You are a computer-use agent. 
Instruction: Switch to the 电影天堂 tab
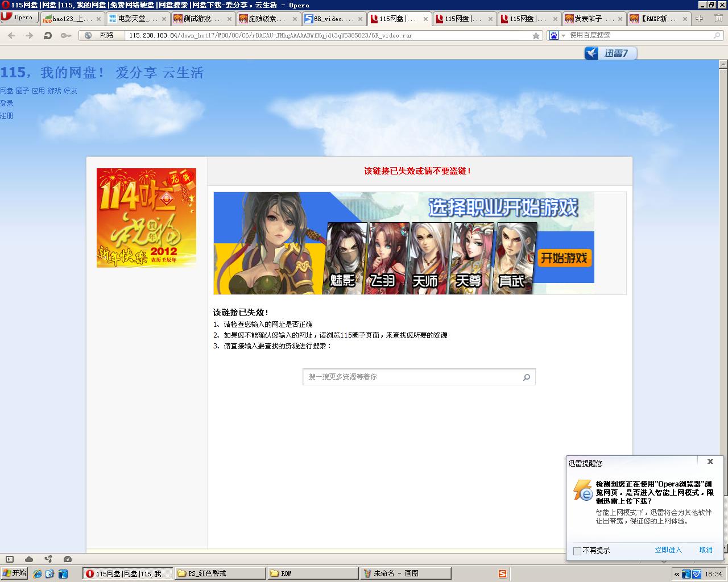(137, 19)
